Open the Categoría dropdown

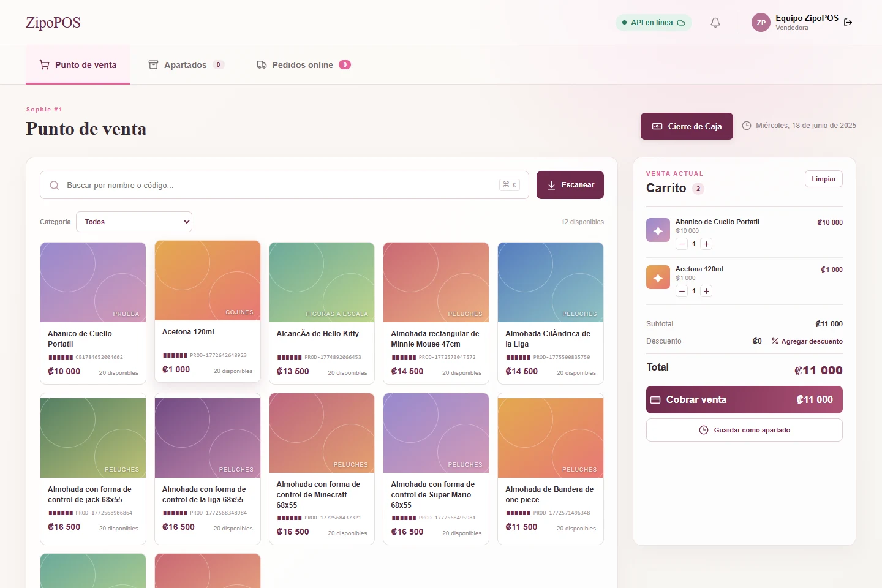point(134,222)
